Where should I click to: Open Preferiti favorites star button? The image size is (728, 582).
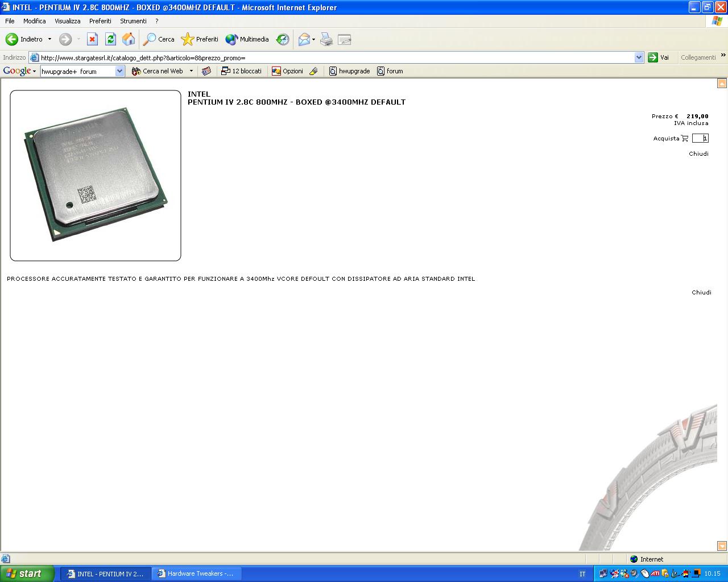[x=200, y=39]
